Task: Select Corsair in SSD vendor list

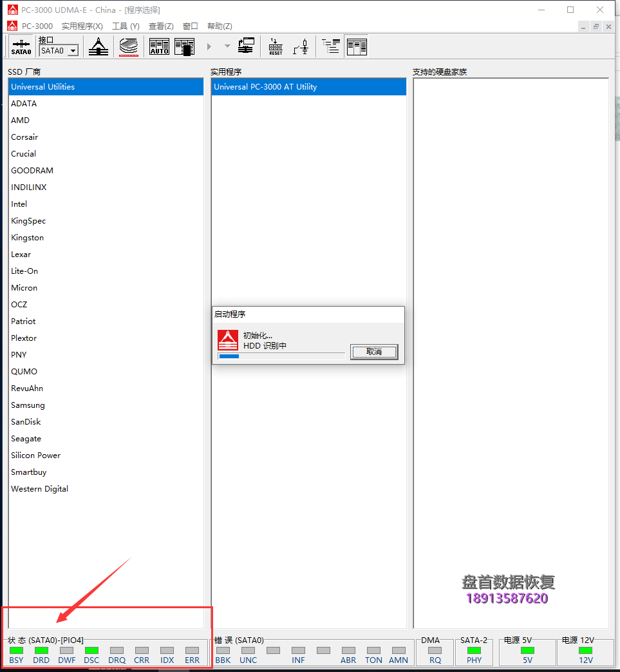Action: click(x=106, y=137)
